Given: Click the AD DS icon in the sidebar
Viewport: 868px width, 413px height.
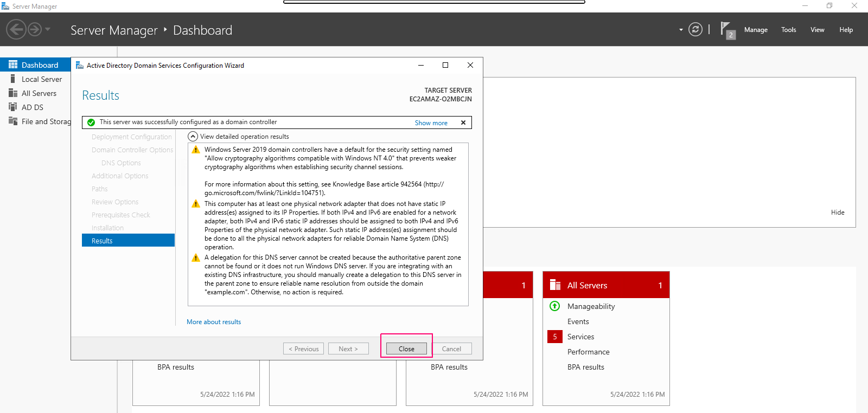Looking at the screenshot, I should [13, 107].
